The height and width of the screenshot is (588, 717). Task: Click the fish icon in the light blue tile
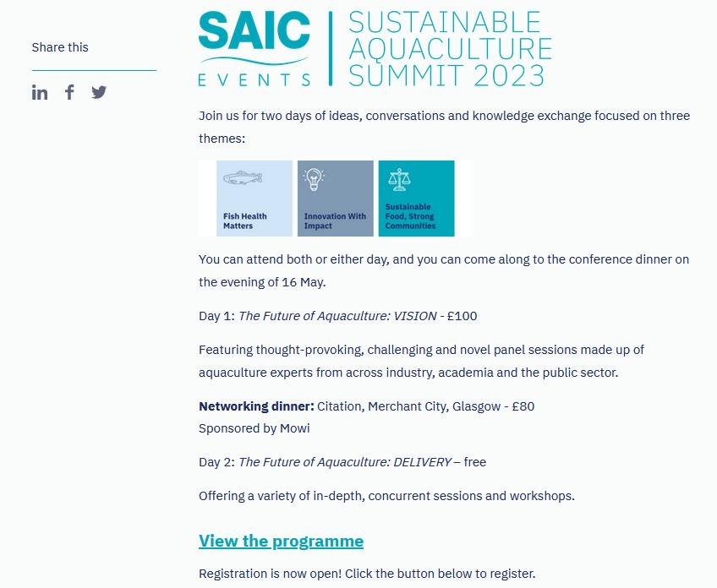243,178
